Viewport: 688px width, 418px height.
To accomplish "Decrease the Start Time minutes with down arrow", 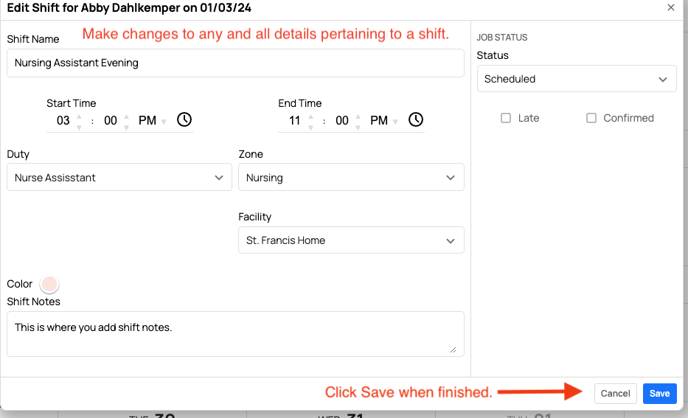I will pos(126,127).
